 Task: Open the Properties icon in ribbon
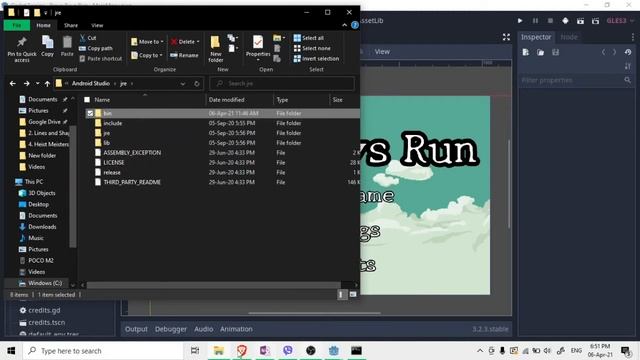[258, 42]
